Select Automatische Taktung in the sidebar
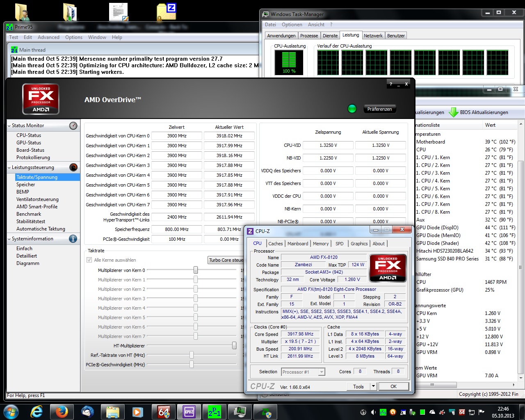The height and width of the screenshot is (420, 525). click(41, 229)
